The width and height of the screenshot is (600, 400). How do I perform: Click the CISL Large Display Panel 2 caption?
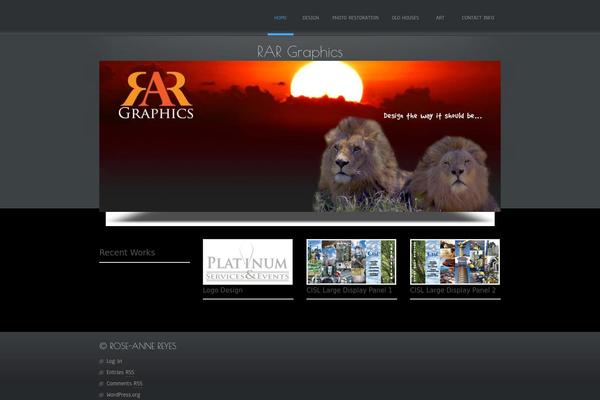(x=453, y=291)
